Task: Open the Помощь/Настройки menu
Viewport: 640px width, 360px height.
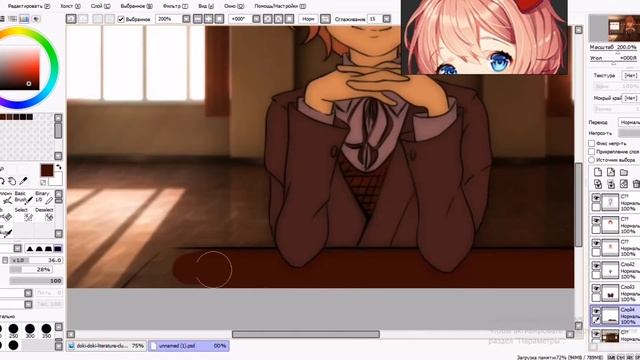Action: (x=280, y=6)
